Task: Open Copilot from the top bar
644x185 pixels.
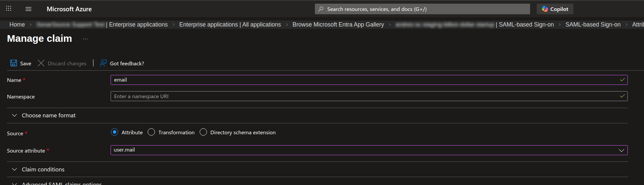Action: point(555,9)
